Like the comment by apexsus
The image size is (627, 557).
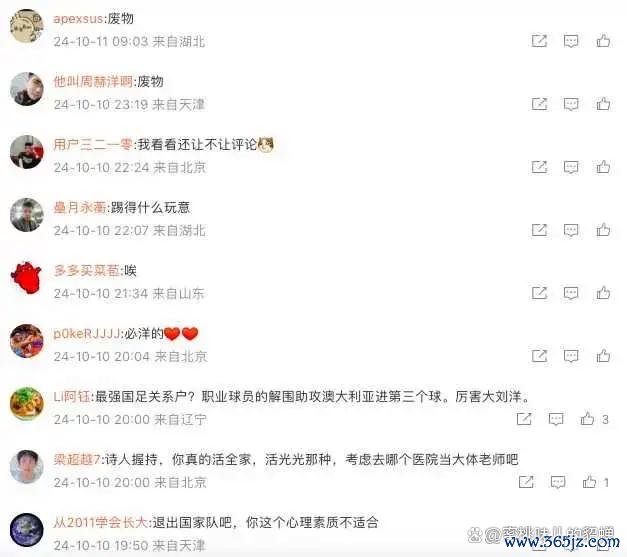603,40
